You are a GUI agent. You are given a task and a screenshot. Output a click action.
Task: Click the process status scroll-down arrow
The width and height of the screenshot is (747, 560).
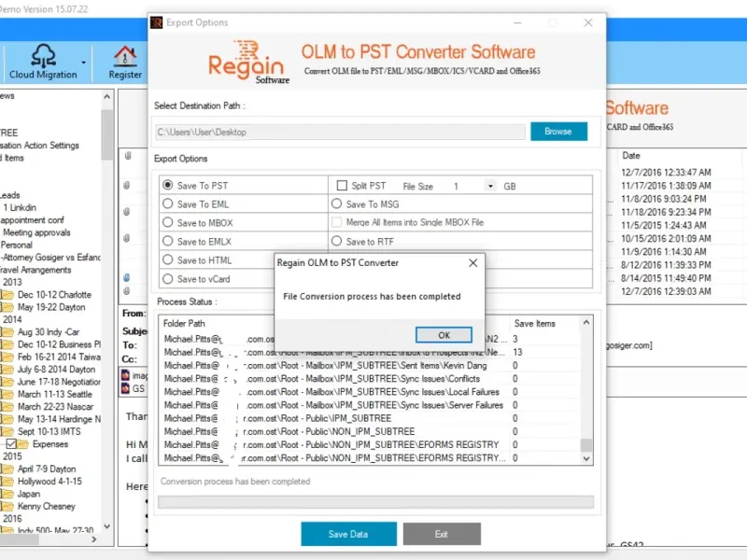[586, 458]
